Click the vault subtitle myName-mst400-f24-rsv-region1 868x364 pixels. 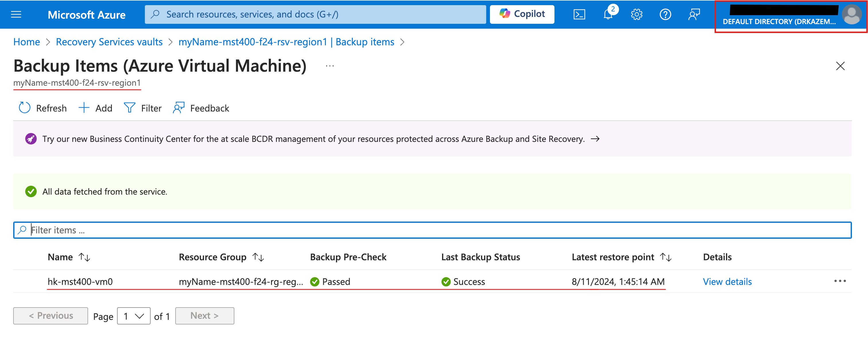(77, 83)
